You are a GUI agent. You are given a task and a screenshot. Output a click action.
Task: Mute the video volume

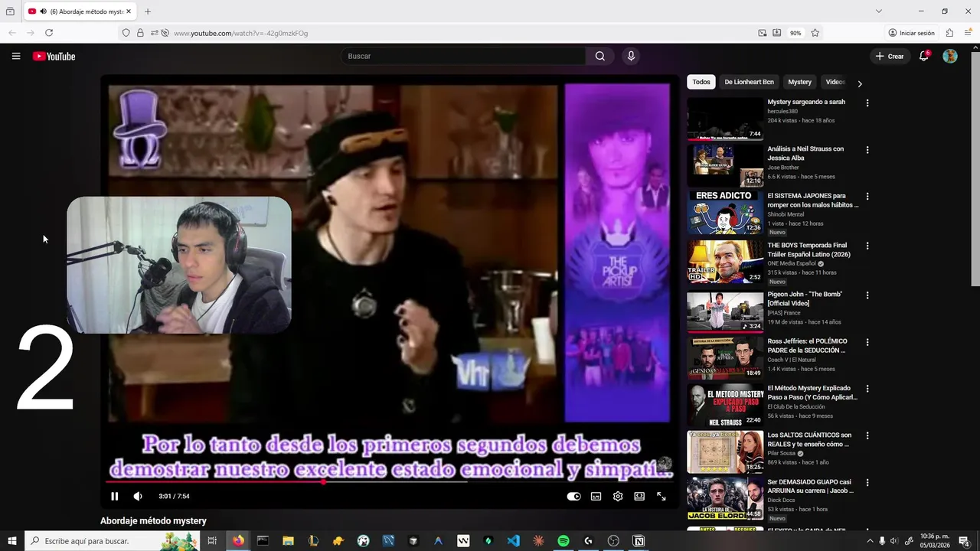(x=138, y=496)
